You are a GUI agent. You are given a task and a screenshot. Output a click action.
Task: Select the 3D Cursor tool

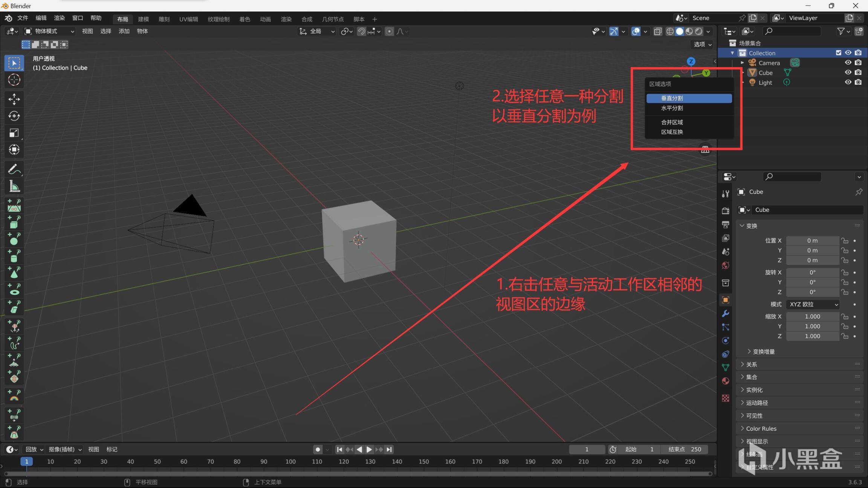point(14,80)
